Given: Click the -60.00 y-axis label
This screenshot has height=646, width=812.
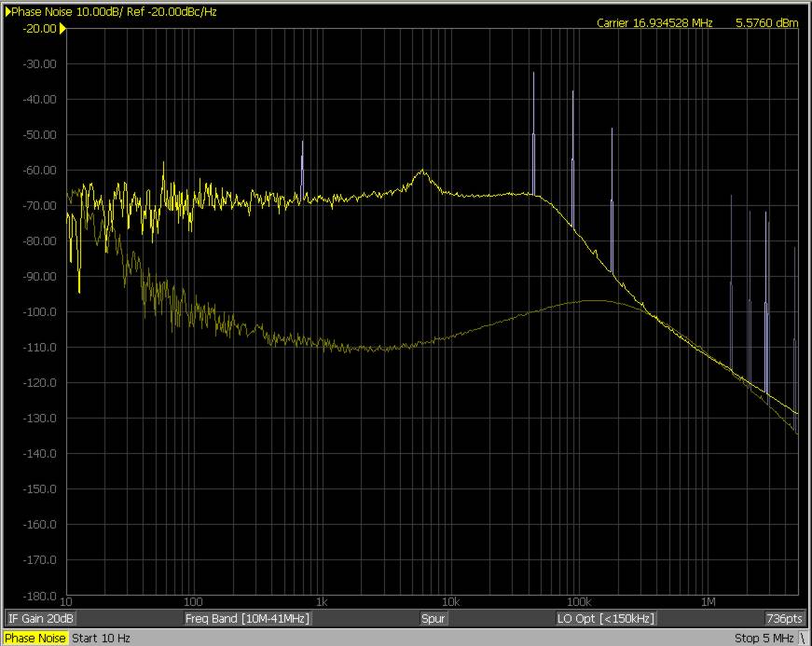Looking at the screenshot, I should [x=39, y=170].
